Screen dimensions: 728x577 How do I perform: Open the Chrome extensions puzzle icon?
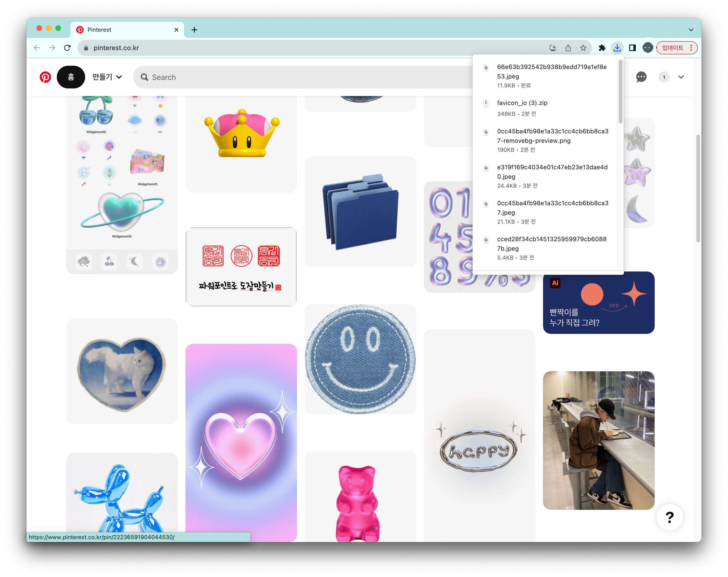[x=602, y=48]
